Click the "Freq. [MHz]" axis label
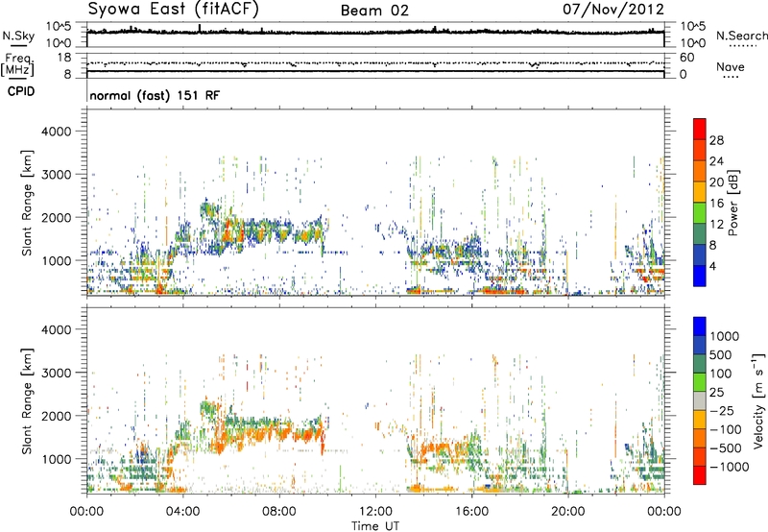The width and height of the screenshot is (768, 532). click(x=17, y=64)
